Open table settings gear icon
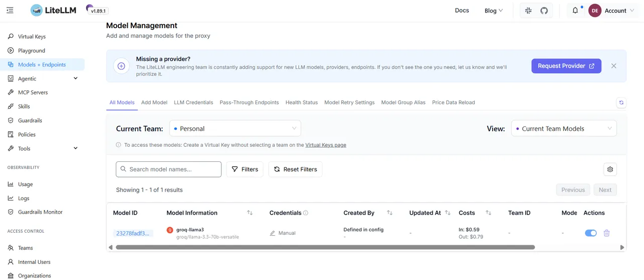644x280 pixels. pos(610,169)
